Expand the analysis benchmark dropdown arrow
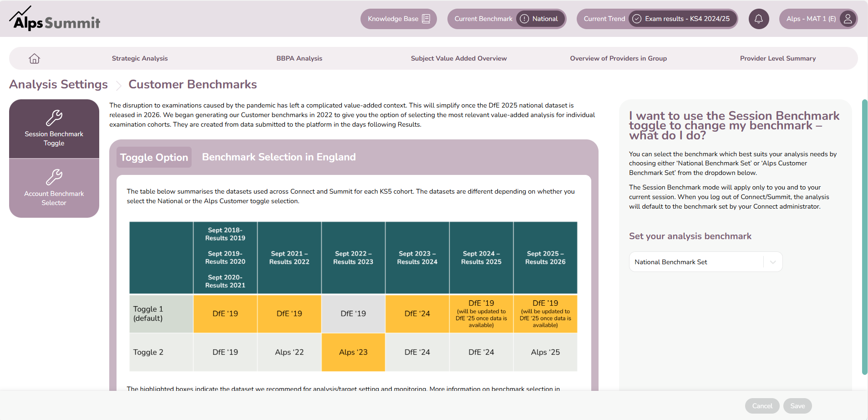Image resolution: width=868 pixels, height=420 pixels. tap(773, 262)
